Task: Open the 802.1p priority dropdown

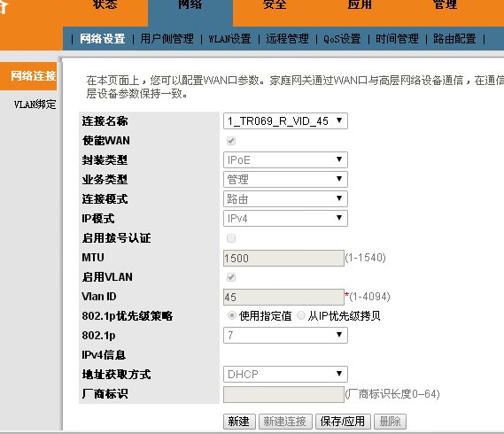Action: tap(285, 336)
